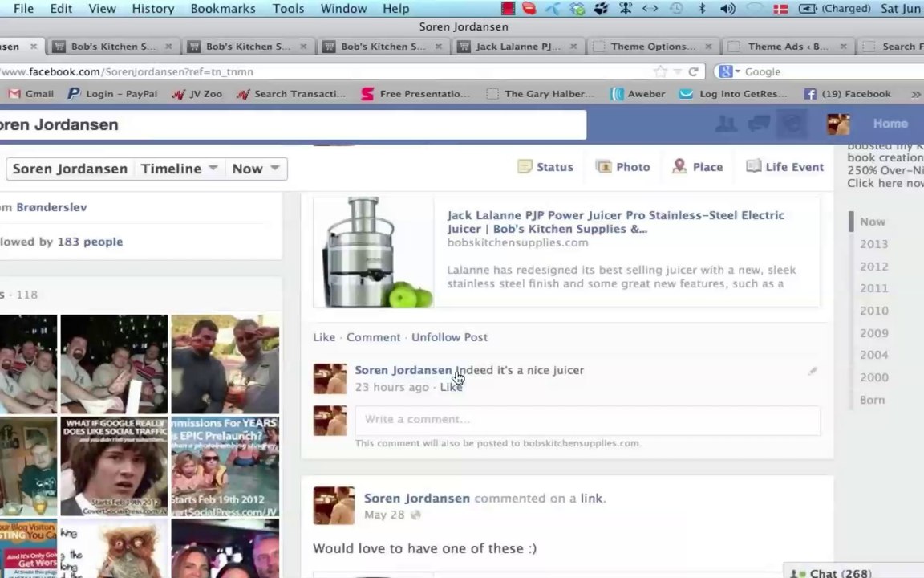
Task: Open Google social traffic meme photo thumbnail
Action: click(114, 466)
